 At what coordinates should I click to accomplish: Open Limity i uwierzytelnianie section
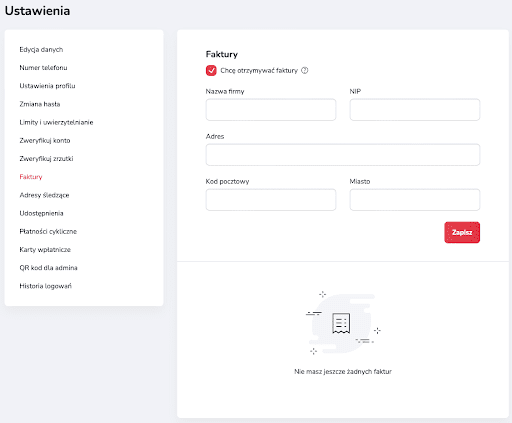(56, 122)
